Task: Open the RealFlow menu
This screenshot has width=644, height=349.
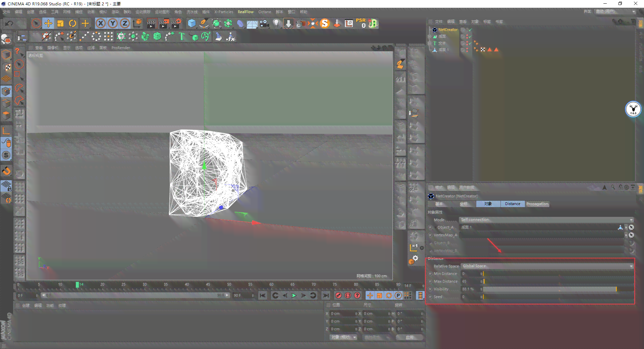Action: coord(246,12)
